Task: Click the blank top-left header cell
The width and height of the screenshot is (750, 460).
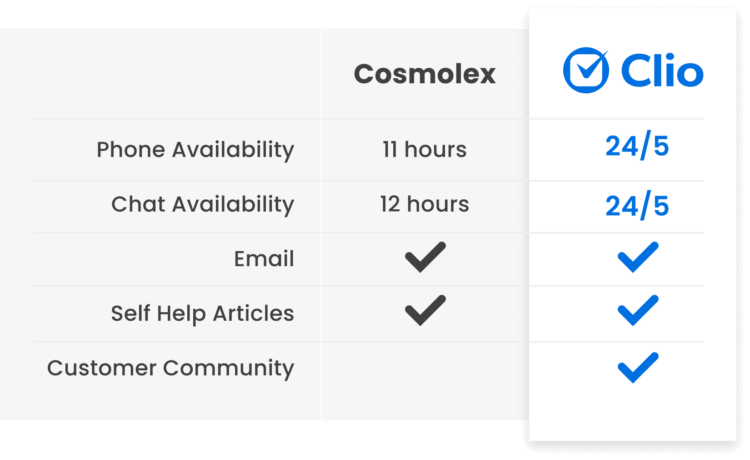Action: coord(170,75)
